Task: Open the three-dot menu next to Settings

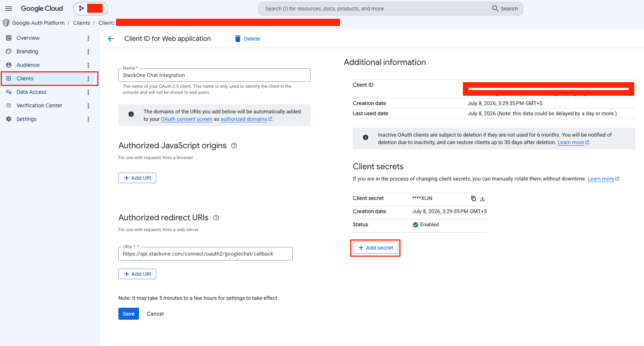Action: (88, 119)
